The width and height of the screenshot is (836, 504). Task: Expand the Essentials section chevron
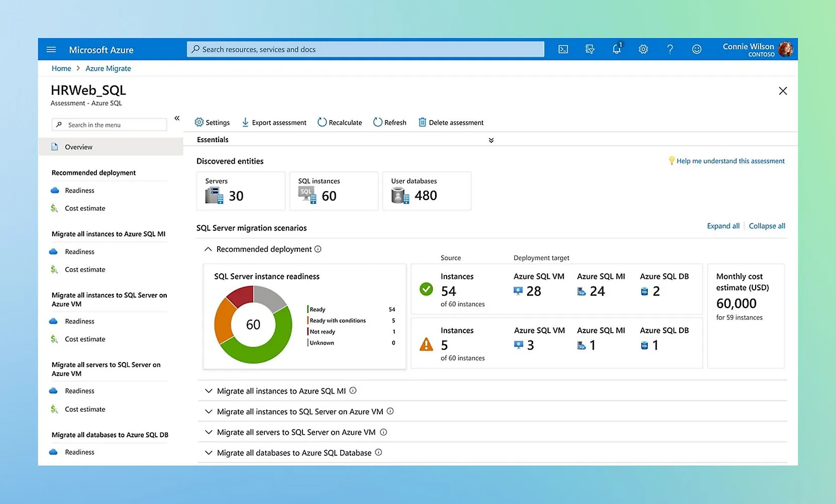tap(491, 140)
